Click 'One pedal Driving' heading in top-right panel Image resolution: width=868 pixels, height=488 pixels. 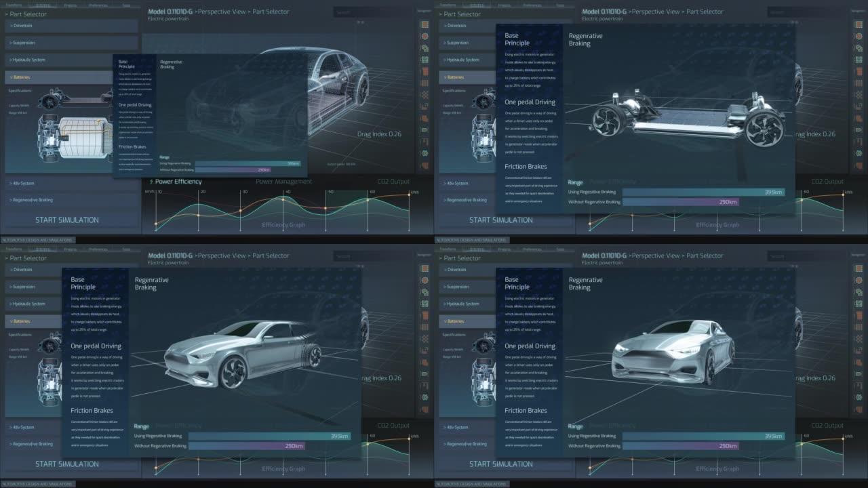click(x=530, y=102)
